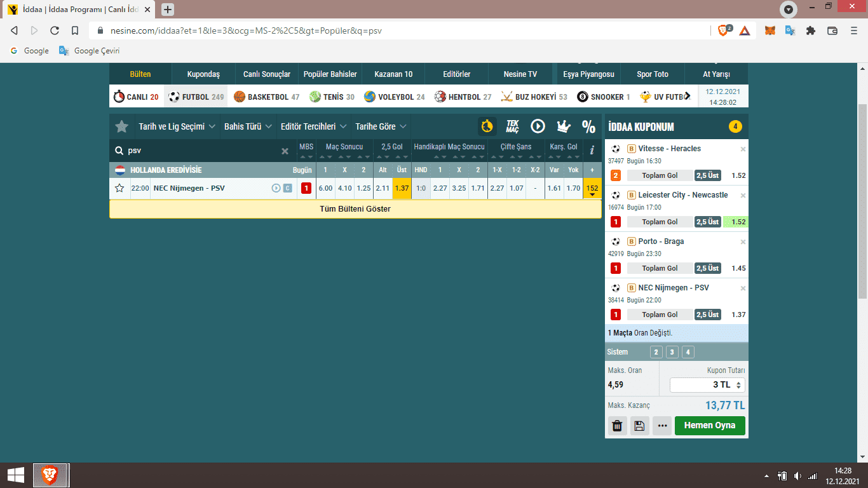Open the tab search dropdown in the title bar

tap(789, 10)
